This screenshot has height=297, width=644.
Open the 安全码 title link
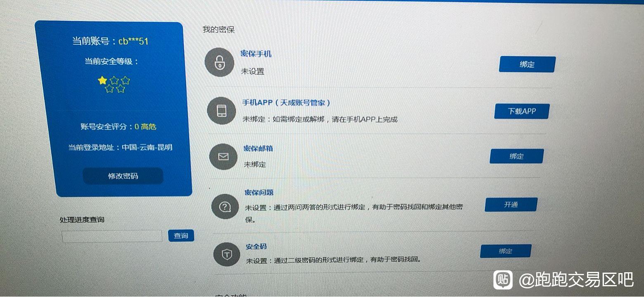(256, 247)
